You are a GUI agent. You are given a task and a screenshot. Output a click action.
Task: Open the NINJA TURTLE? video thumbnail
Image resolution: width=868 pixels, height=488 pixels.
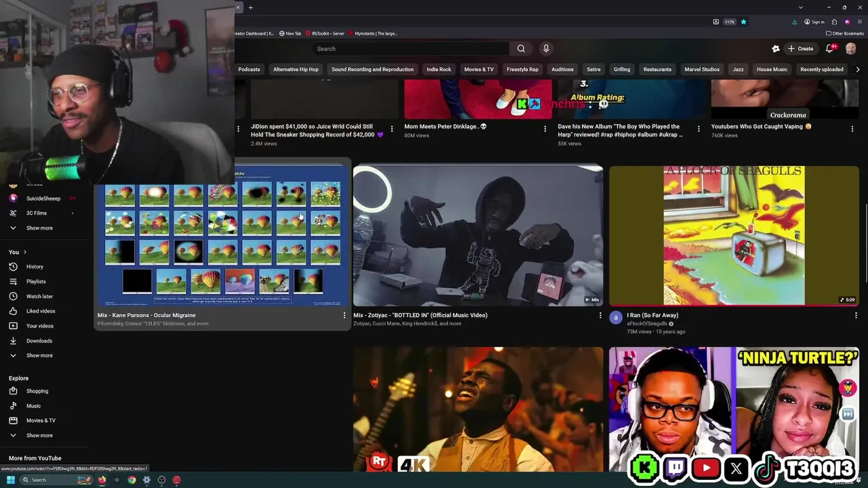tap(734, 409)
